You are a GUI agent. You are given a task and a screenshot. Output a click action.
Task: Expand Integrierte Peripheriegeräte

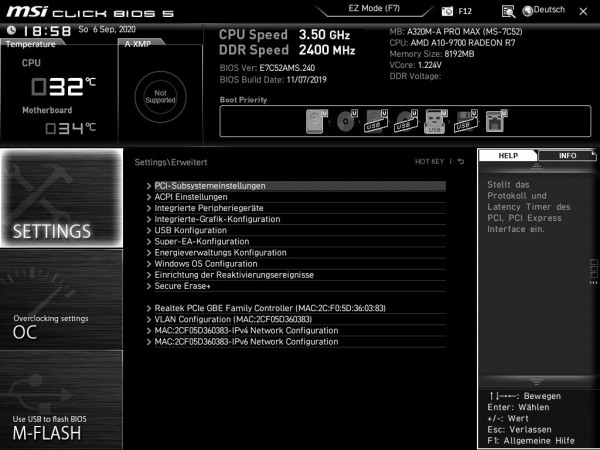[x=296, y=208]
